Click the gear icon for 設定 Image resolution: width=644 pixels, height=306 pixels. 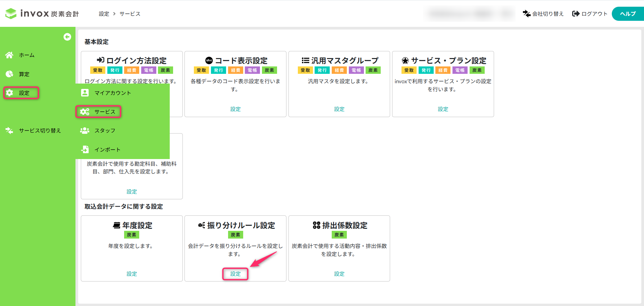[9, 93]
